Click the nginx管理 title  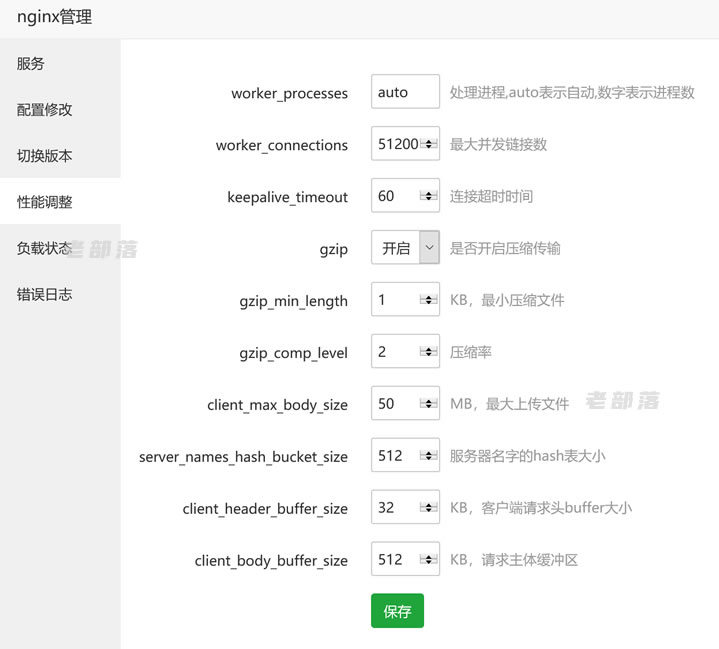coord(55,17)
